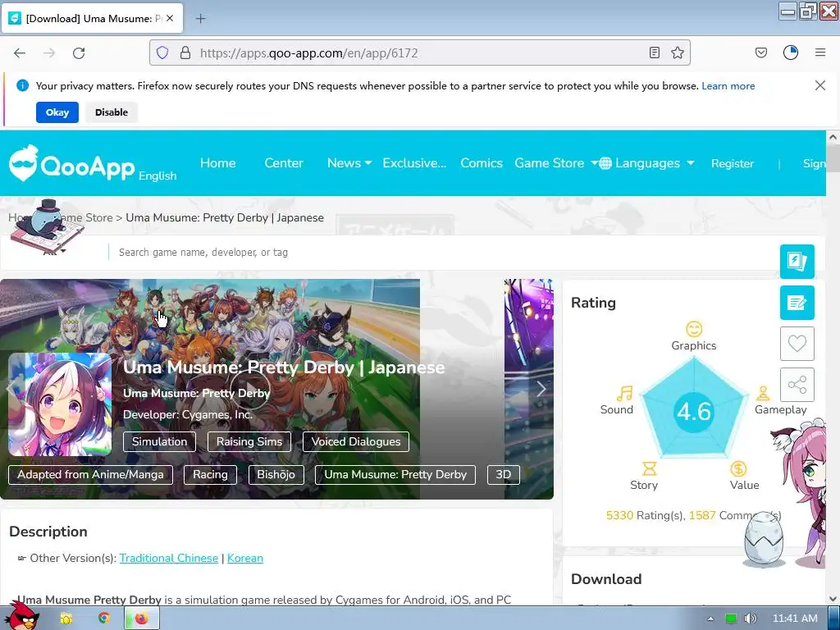
Task: Select the Racing tag
Action: coord(210,475)
